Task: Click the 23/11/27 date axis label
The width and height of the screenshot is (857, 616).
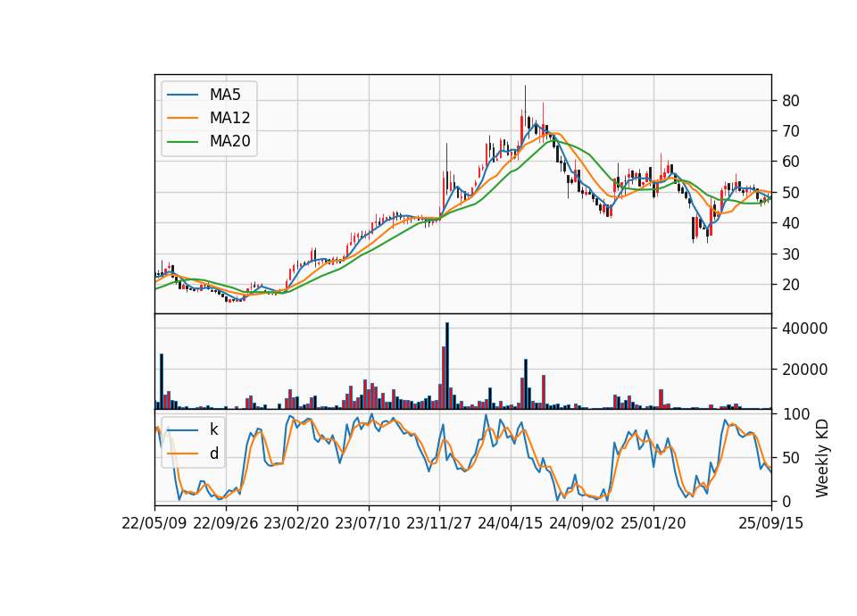Action: (x=439, y=523)
